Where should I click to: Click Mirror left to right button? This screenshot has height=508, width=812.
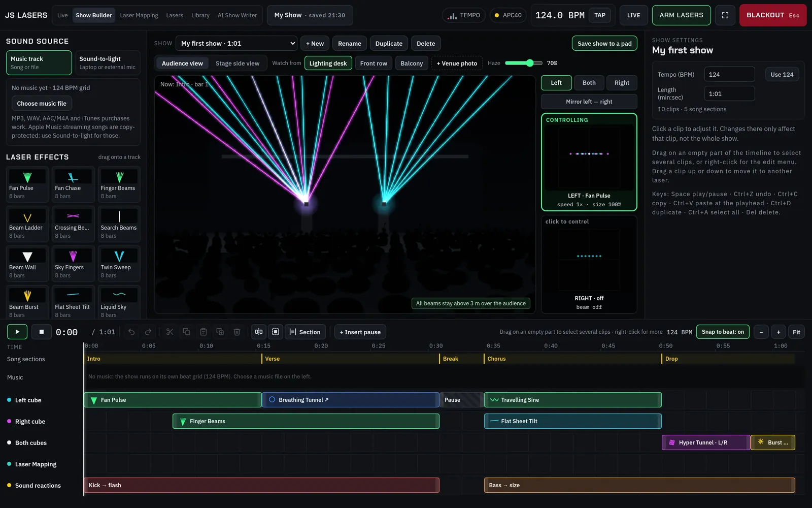(589, 102)
